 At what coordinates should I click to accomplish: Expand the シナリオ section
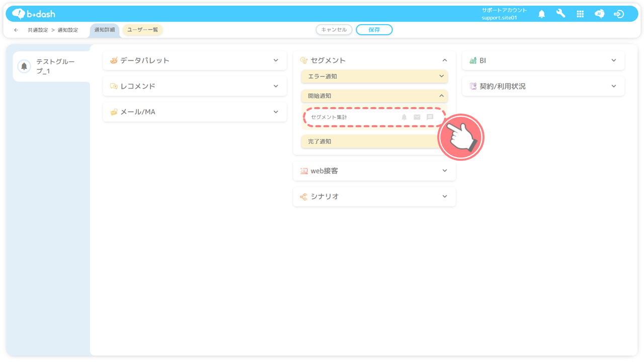click(x=445, y=197)
